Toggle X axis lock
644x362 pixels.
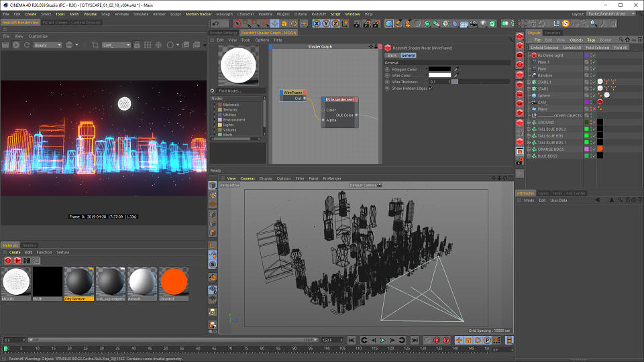[x=316, y=23]
